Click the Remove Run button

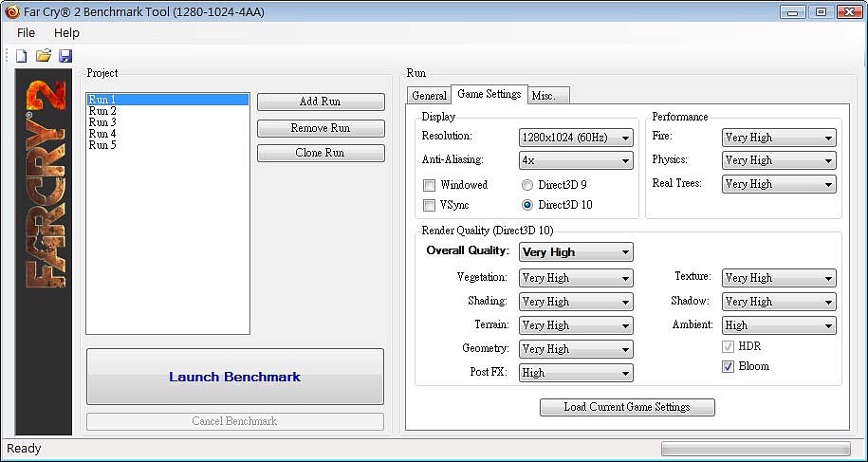pyautogui.click(x=321, y=128)
